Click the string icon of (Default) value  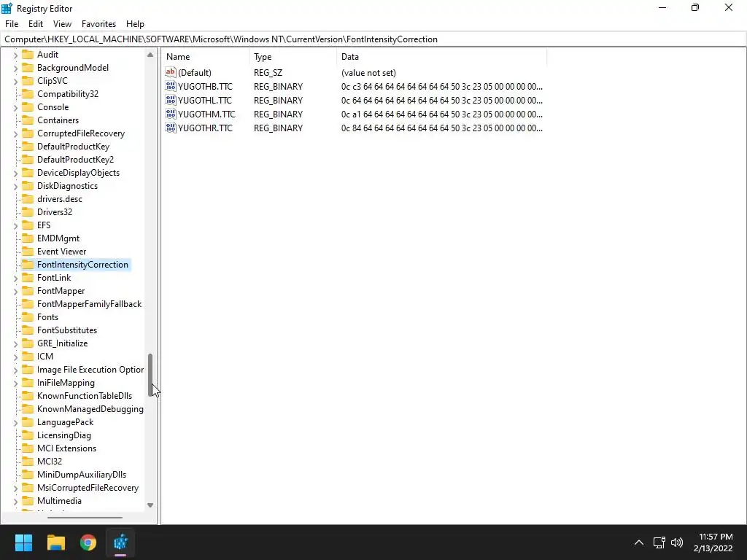pos(171,72)
